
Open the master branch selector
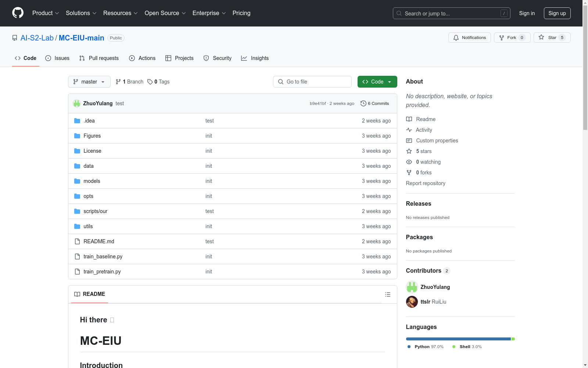click(89, 82)
